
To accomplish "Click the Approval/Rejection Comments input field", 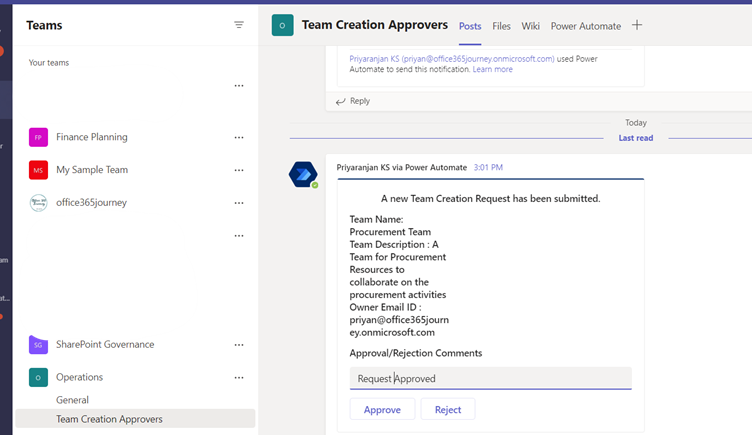I will click(491, 378).
